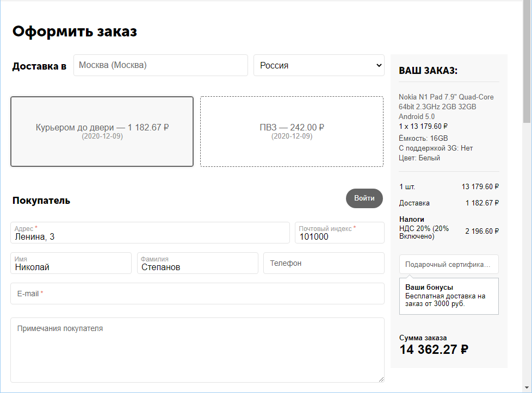Click the Ёмкость: 16GB attribute text
Screen dimensions: 532x393
coord(423,139)
